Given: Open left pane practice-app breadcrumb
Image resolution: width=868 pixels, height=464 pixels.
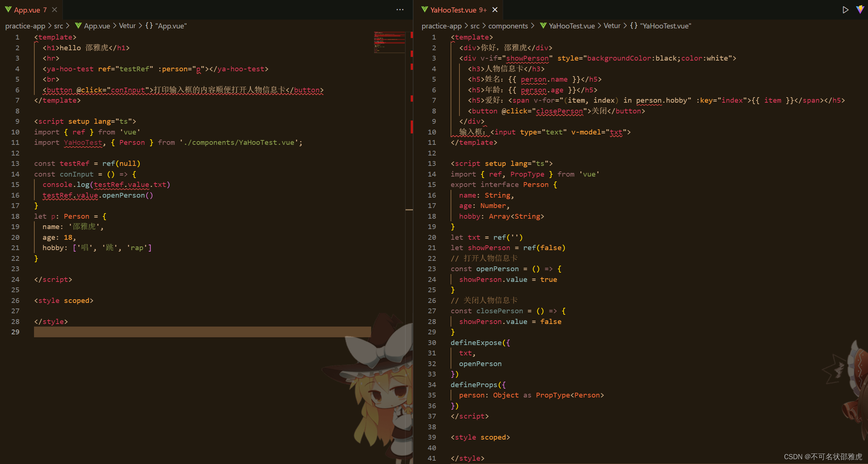Looking at the screenshot, I should 25,26.
